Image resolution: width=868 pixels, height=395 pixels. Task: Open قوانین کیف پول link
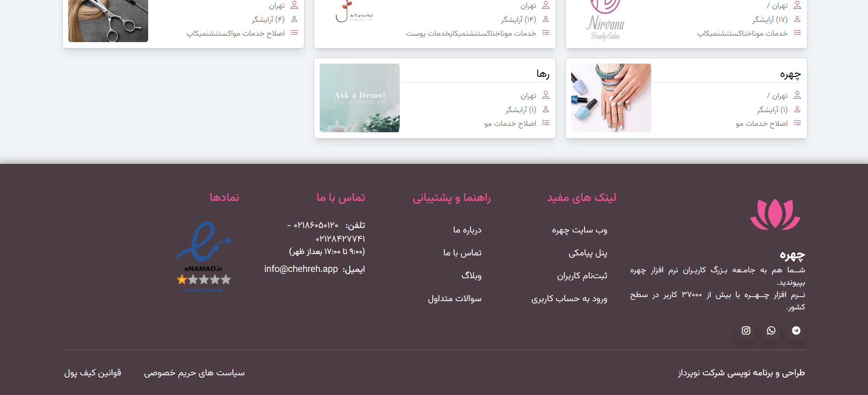click(93, 373)
